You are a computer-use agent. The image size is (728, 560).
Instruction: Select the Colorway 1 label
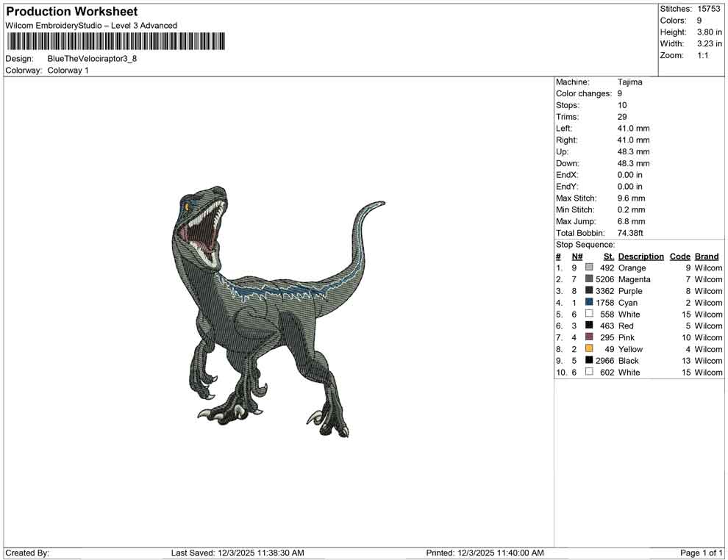point(68,71)
